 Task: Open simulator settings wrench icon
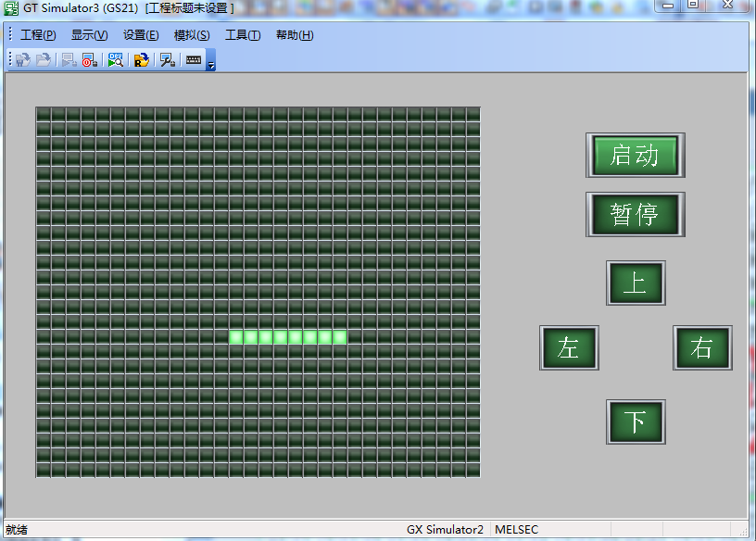pyautogui.click(x=167, y=60)
